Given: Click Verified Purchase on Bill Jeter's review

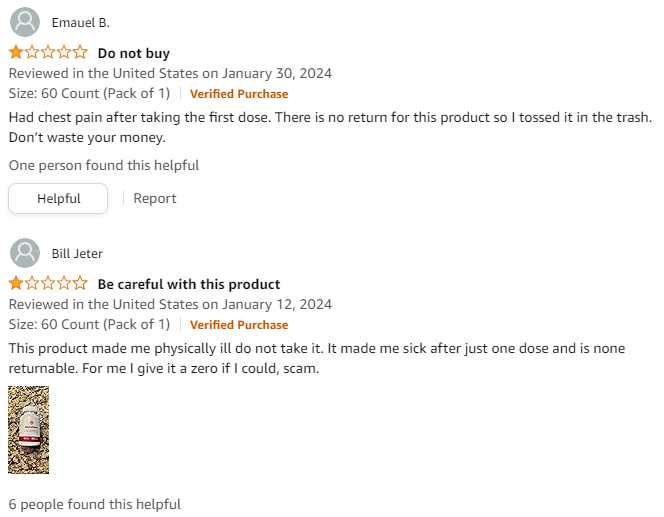Looking at the screenshot, I should click(x=239, y=325).
